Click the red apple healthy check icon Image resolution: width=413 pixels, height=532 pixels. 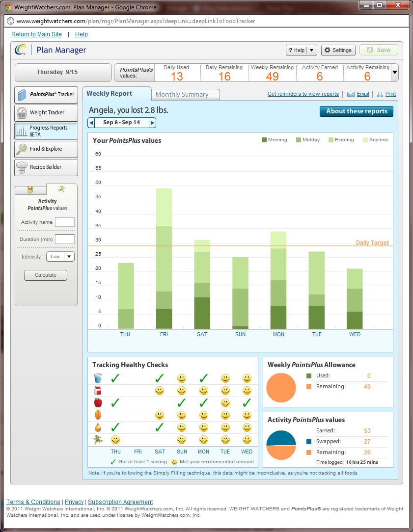[x=98, y=403]
